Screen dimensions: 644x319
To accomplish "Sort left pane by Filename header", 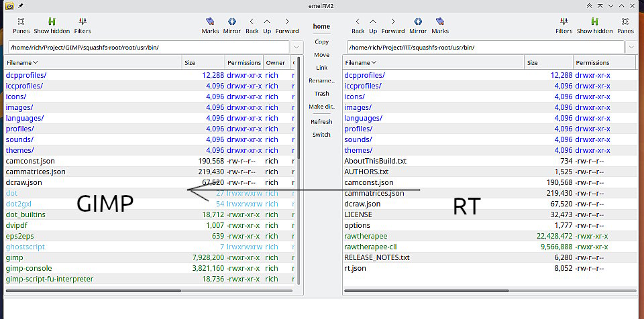I will coord(93,63).
